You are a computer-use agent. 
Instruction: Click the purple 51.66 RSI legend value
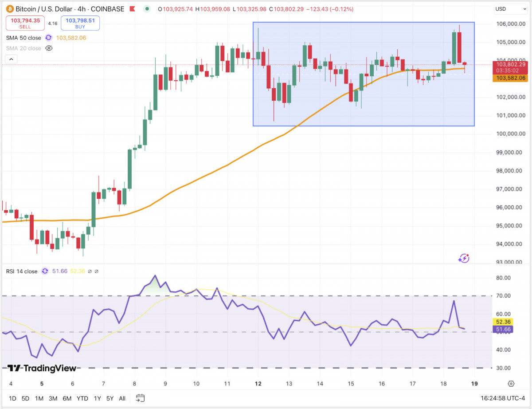[x=60, y=271]
